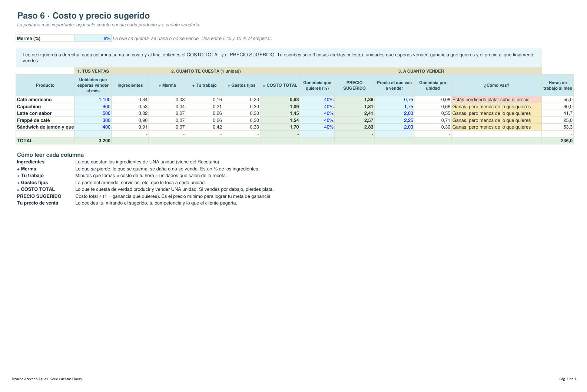Screen dimensions: 587x392
Task: Click the '¿Cómo vas?' column header
Action: pos(497,85)
